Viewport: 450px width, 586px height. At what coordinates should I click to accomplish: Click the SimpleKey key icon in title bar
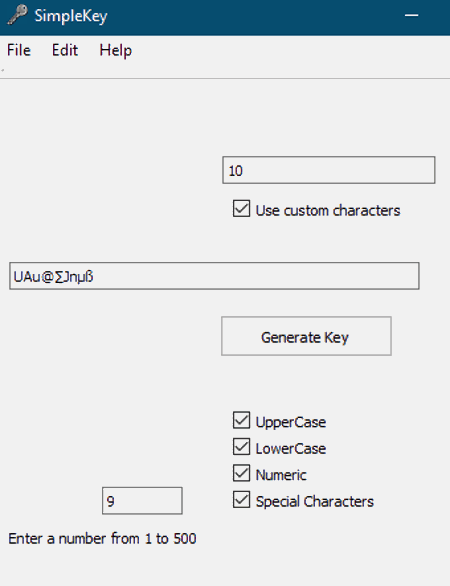tap(18, 15)
